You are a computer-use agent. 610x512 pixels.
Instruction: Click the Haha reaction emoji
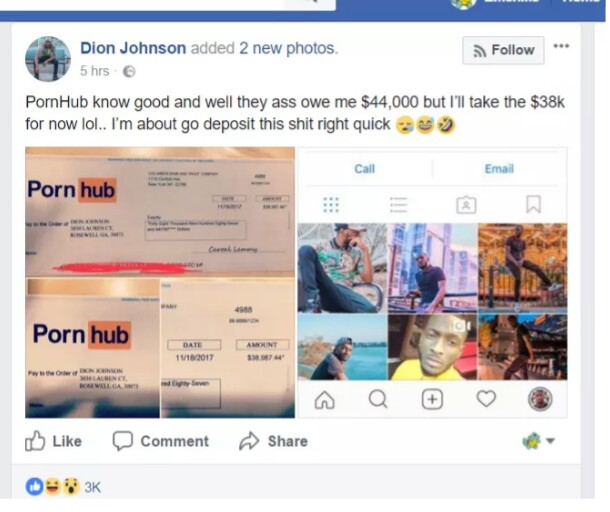(x=53, y=487)
